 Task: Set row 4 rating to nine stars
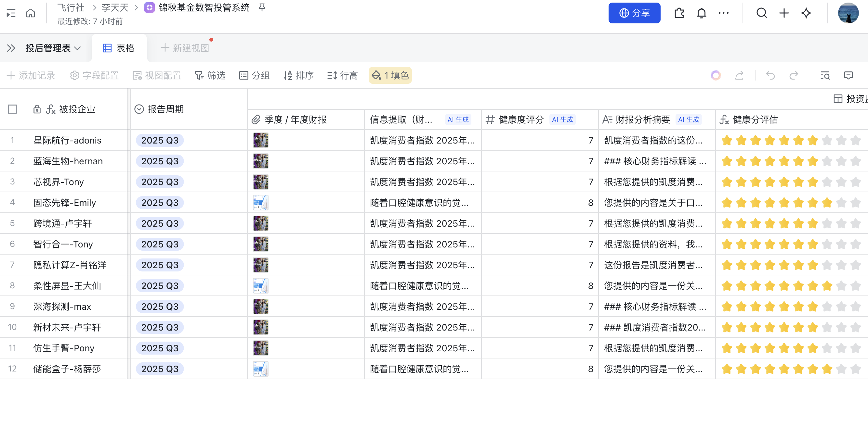(841, 203)
